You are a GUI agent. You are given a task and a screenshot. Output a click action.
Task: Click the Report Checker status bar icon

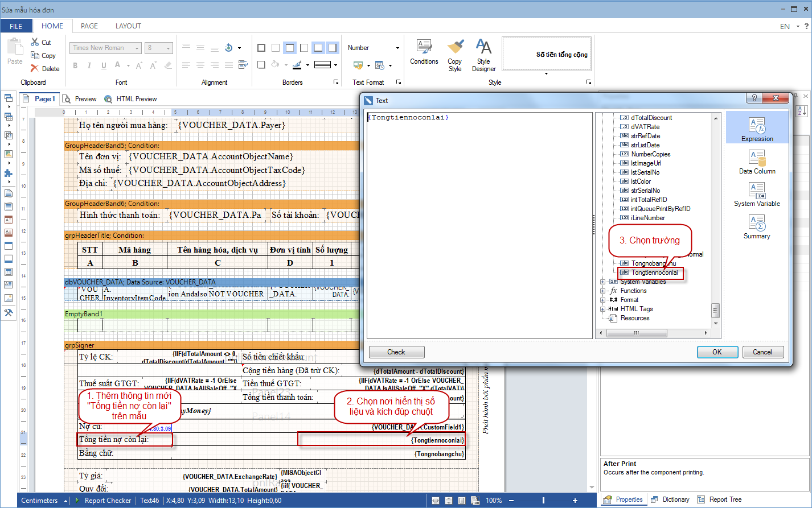click(79, 501)
